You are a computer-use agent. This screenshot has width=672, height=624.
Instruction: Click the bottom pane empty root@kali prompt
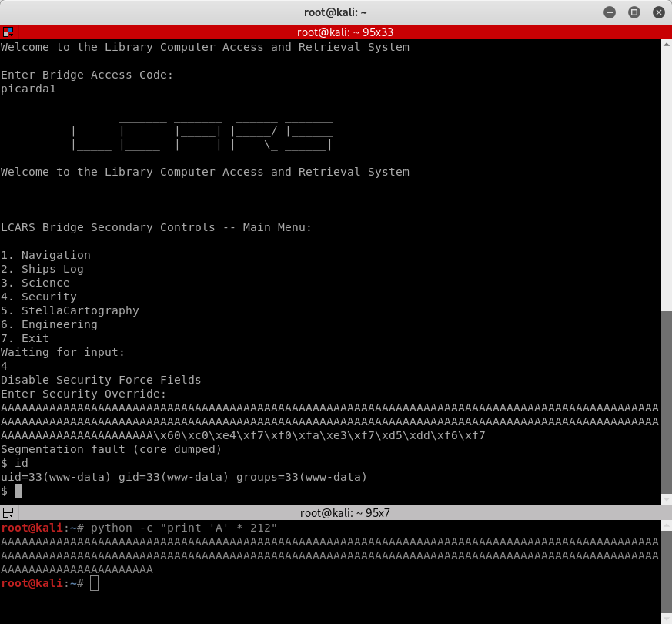(50, 583)
